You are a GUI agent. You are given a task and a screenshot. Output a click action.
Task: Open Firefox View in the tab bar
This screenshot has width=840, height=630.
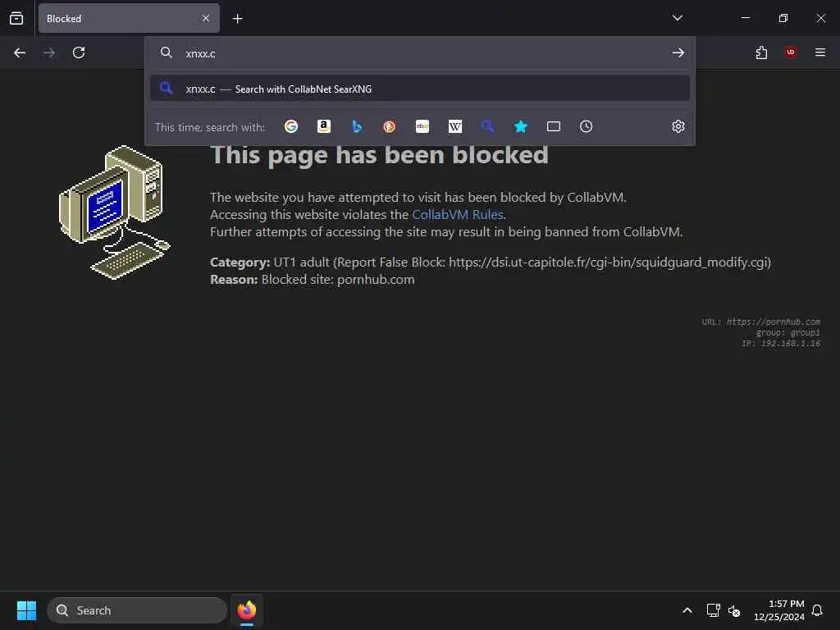(16, 18)
